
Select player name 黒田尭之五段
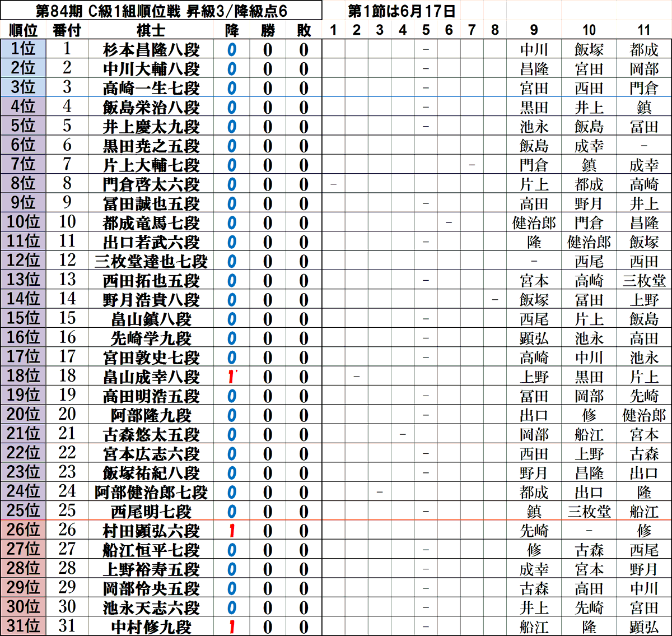(151, 146)
